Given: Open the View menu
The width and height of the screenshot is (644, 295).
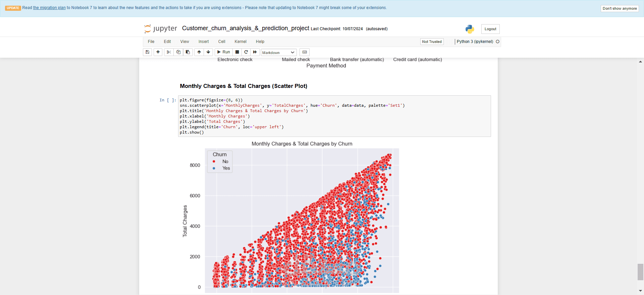Looking at the screenshot, I should 185,42.
